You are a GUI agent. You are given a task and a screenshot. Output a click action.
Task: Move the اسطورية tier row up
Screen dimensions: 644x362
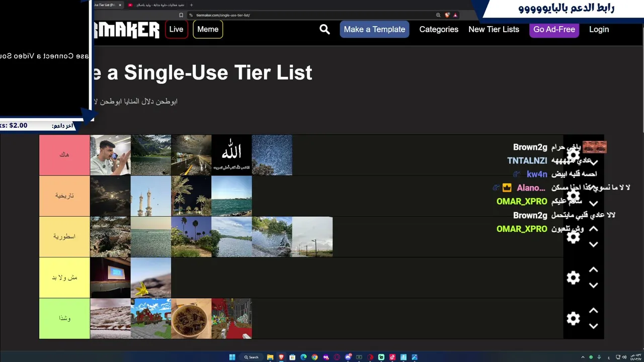point(594,229)
